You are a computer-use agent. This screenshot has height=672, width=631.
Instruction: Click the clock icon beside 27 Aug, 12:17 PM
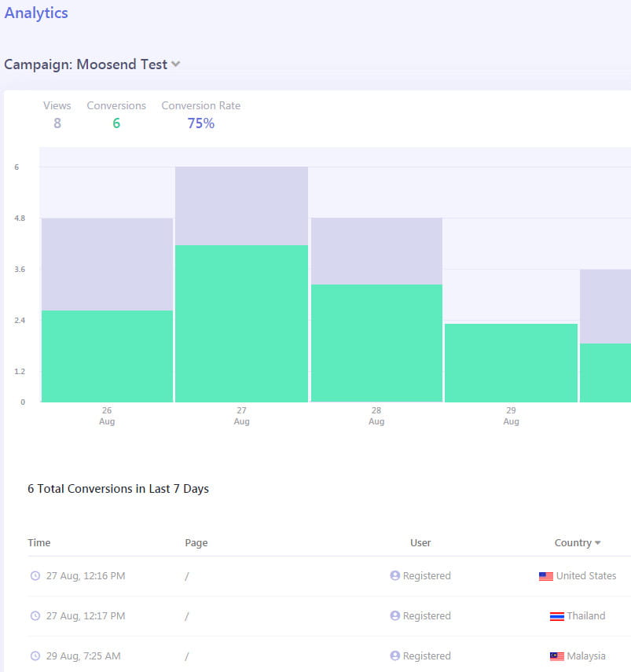pyautogui.click(x=35, y=616)
